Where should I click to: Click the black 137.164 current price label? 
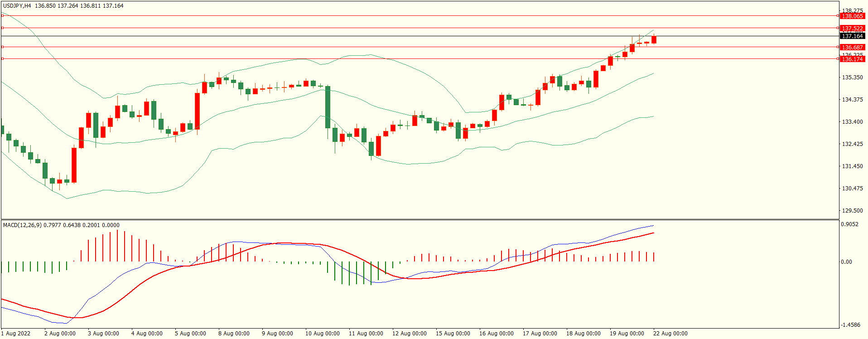point(852,36)
